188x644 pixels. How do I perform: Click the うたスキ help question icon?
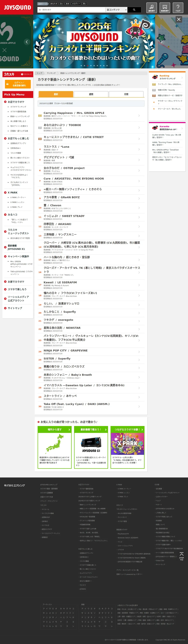(22, 74)
